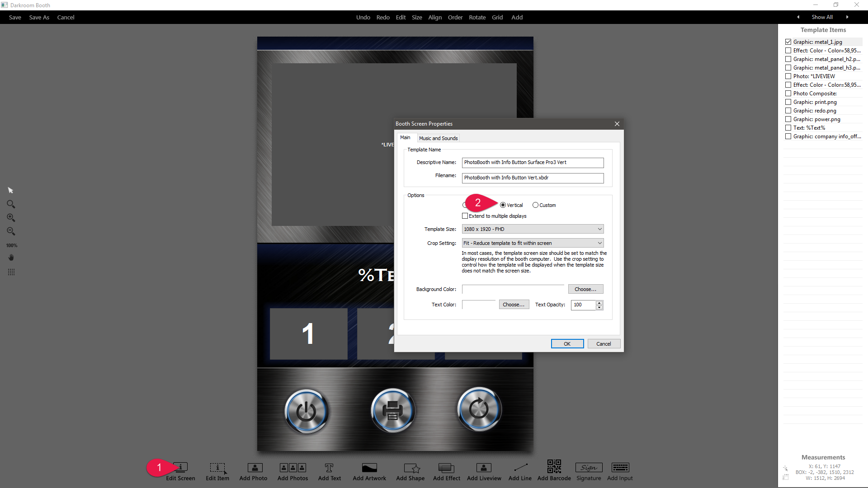This screenshot has width=868, height=488.
Task: Click the Add Artwork icon
Action: point(369,468)
